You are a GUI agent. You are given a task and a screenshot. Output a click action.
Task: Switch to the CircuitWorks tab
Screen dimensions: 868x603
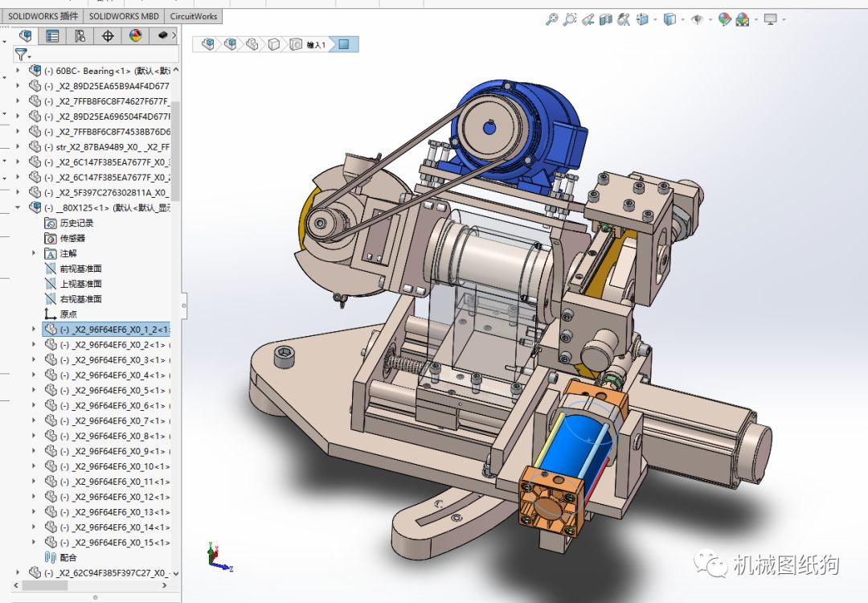(193, 15)
